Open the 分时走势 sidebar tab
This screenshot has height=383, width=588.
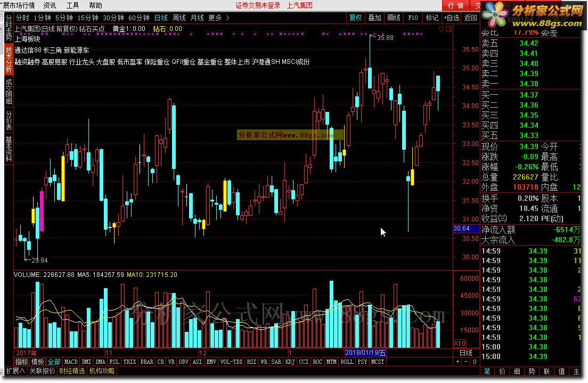(9, 28)
